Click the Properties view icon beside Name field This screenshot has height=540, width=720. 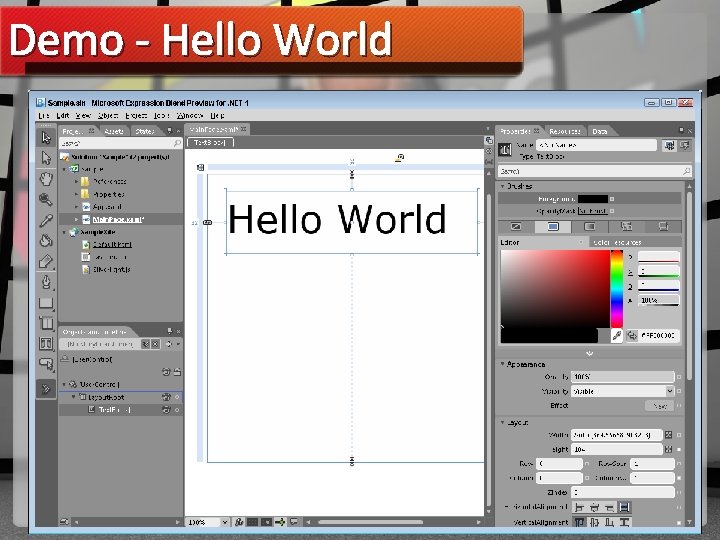(669, 146)
